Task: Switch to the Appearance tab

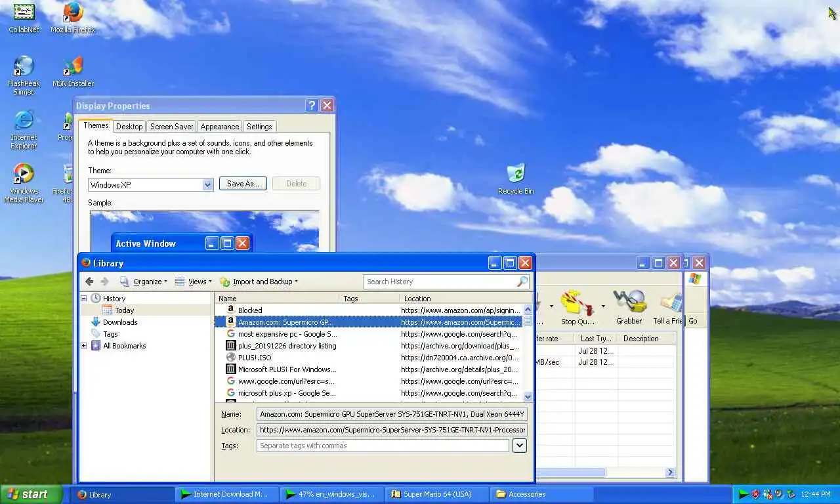Action: point(220,127)
